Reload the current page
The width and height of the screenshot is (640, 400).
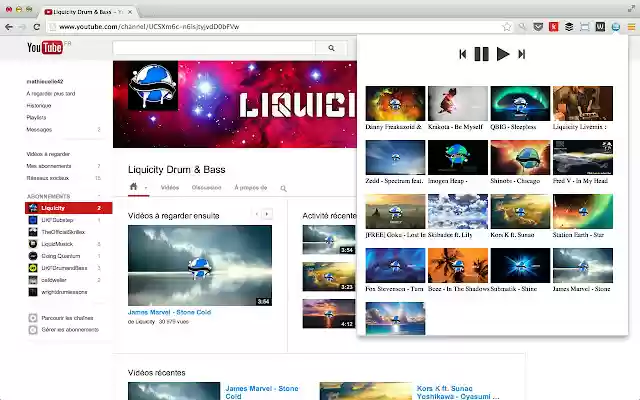[36, 27]
